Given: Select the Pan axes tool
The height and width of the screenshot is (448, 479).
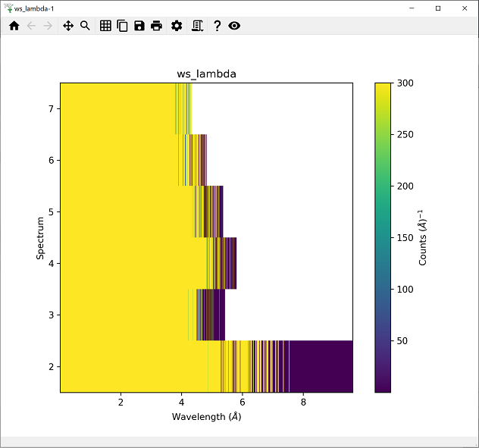Looking at the screenshot, I should [68, 26].
